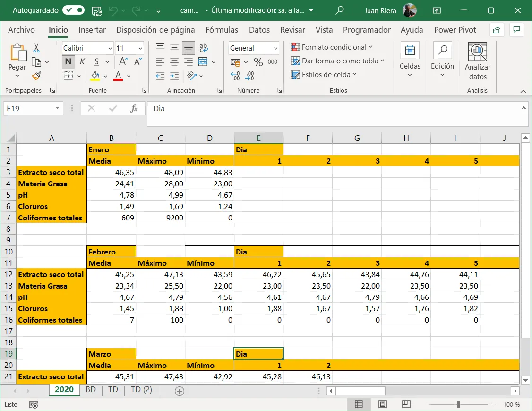
Task: Click the Save icon in title bar
Action: pos(96,10)
